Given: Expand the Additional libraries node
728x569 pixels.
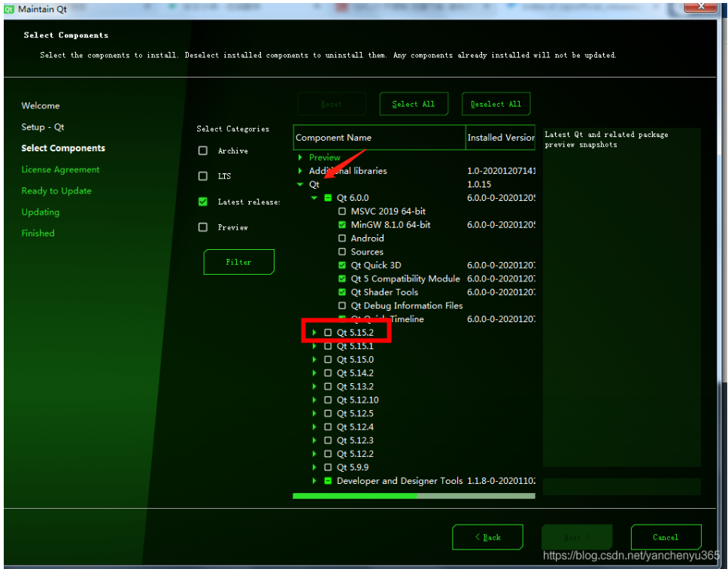Looking at the screenshot, I should 300,171.
